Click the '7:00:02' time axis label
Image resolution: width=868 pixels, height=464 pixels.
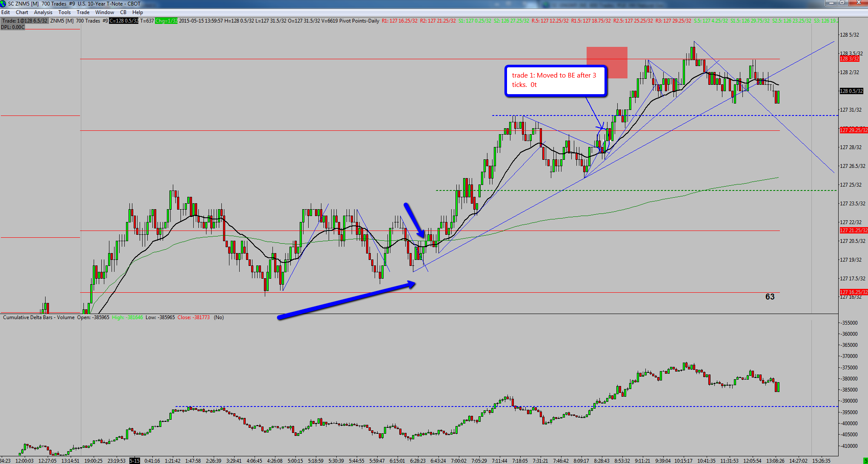click(x=459, y=461)
